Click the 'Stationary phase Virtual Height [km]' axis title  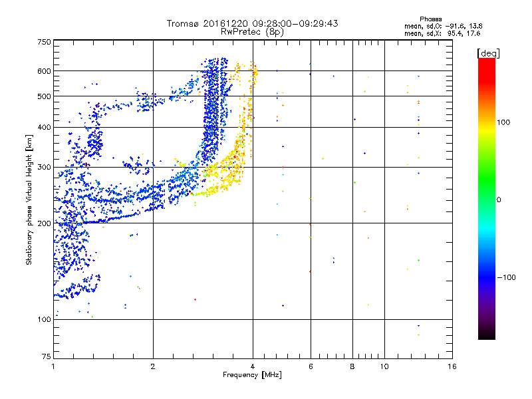point(29,199)
